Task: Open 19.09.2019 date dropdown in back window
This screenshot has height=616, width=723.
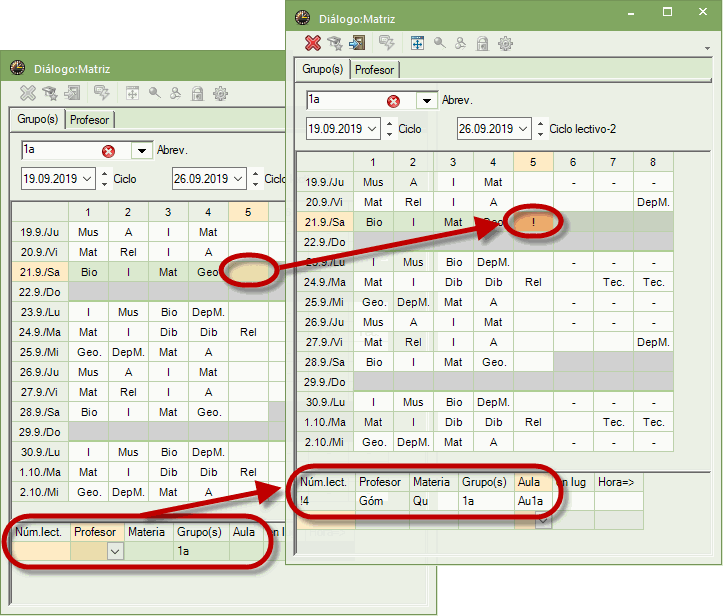Action: point(87,178)
